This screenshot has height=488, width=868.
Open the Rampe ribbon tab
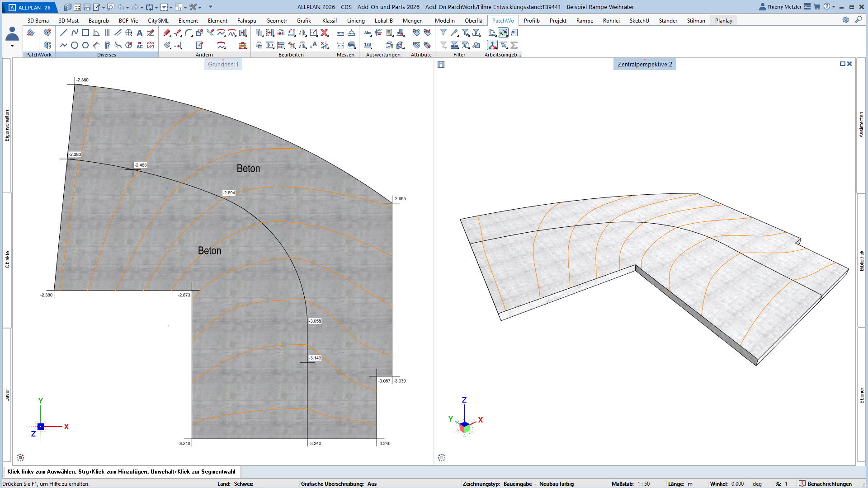point(585,20)
